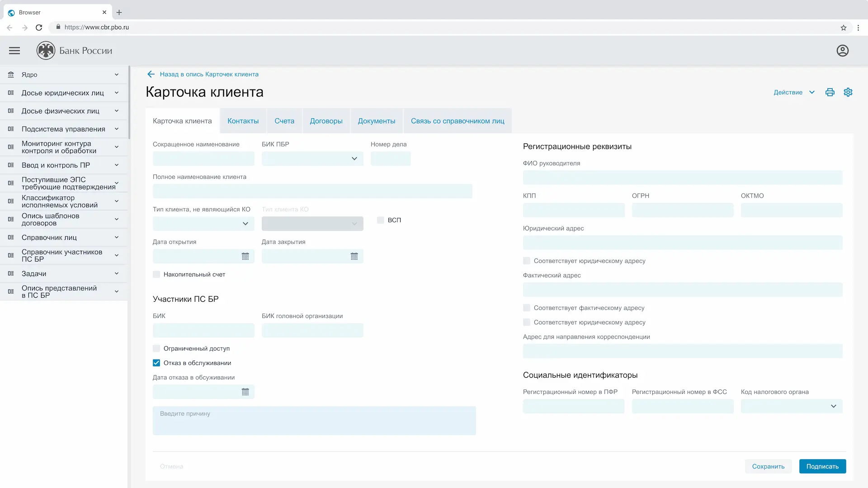The image size is (868, 488).
Task: Check Накопительный счет
Action: tap(156, 274)
